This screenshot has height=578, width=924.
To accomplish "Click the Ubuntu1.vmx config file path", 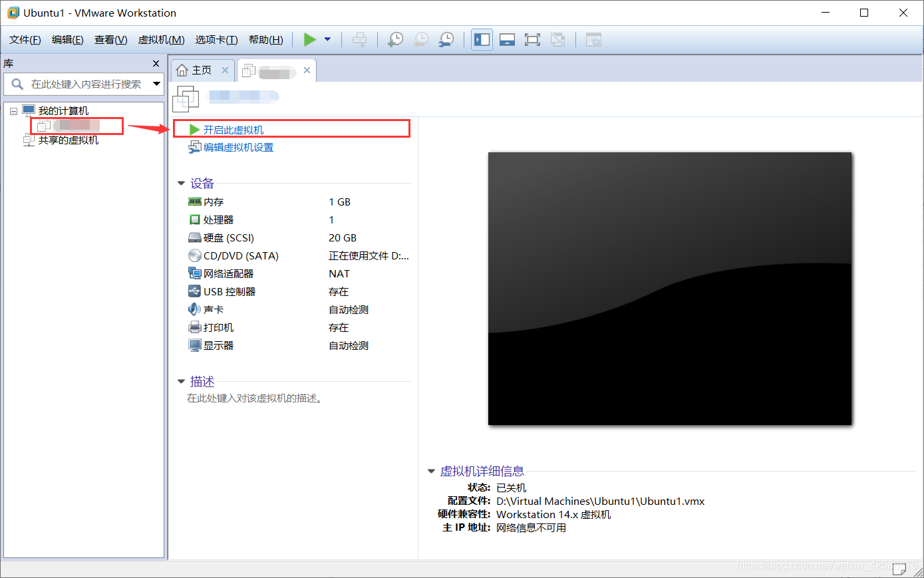I will click(601, 502).
